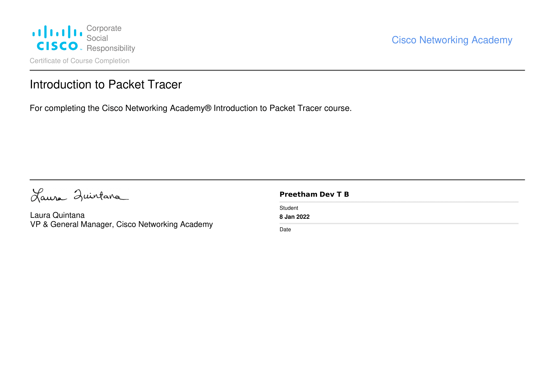
Task: Click 'Certificate of Course Completion' text
Action: (79, 61)
